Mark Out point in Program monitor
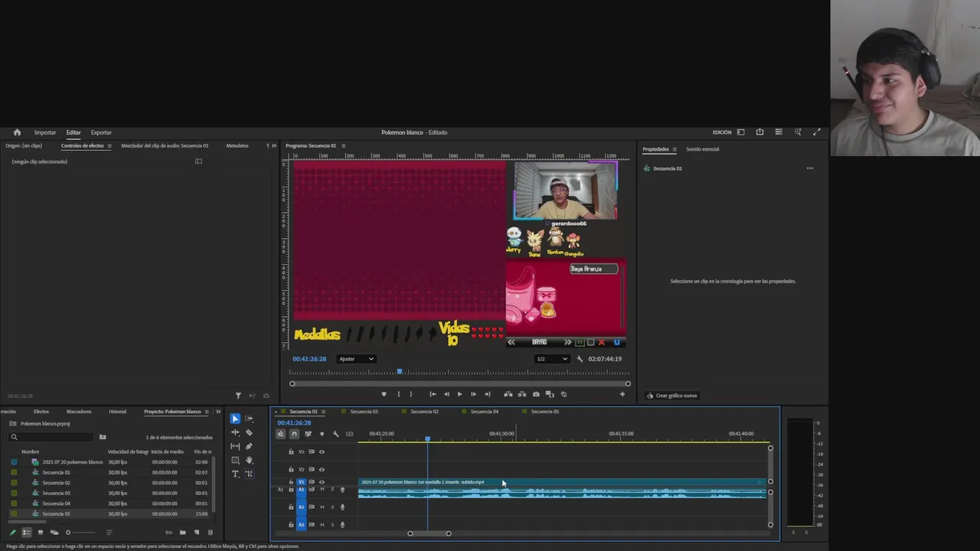Image resolution: width=980 pixels, height=551 pixels. (411, 394)
